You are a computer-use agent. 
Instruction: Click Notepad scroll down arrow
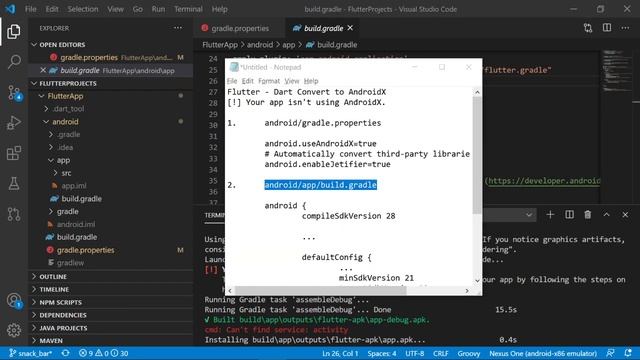click(x=477, y=281)
